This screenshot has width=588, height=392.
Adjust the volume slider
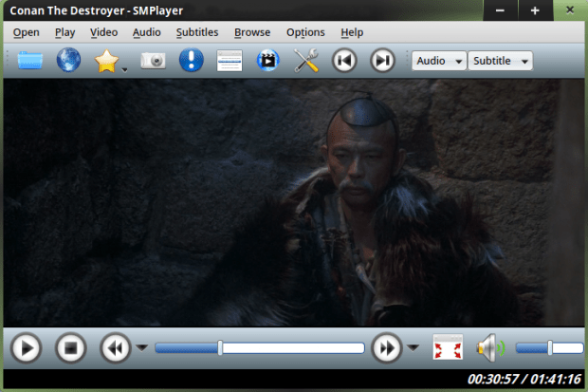click(x=549, y=348)
